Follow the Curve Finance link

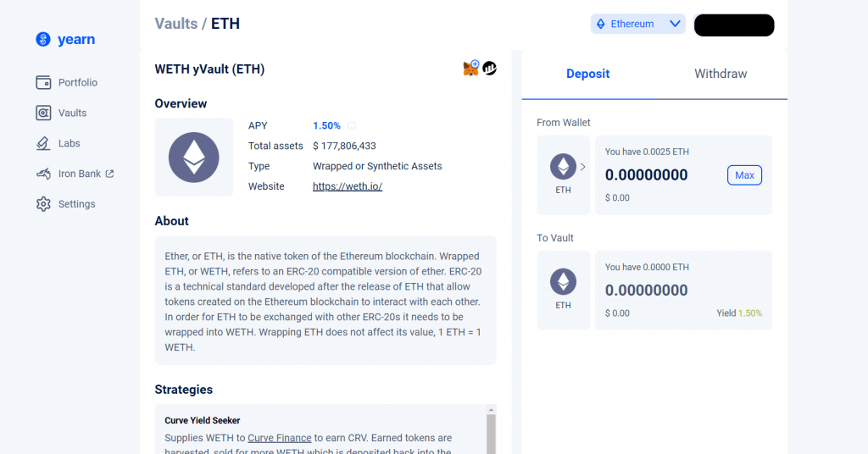coord(277,438)
